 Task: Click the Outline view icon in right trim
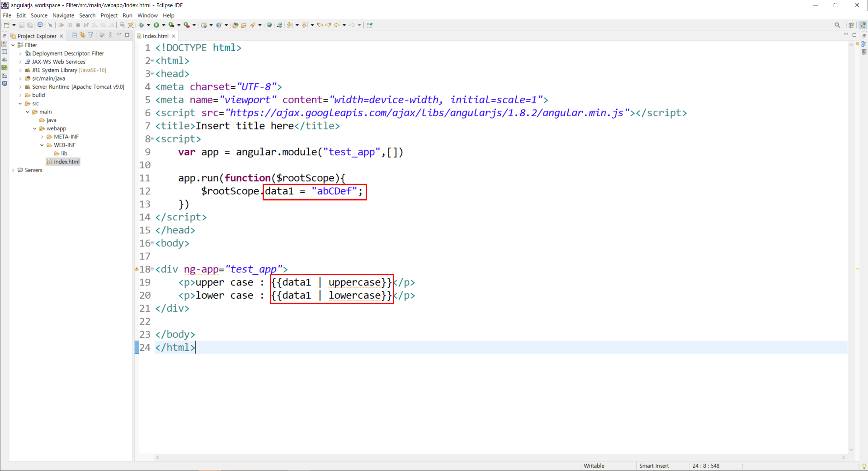coord(864,44)
